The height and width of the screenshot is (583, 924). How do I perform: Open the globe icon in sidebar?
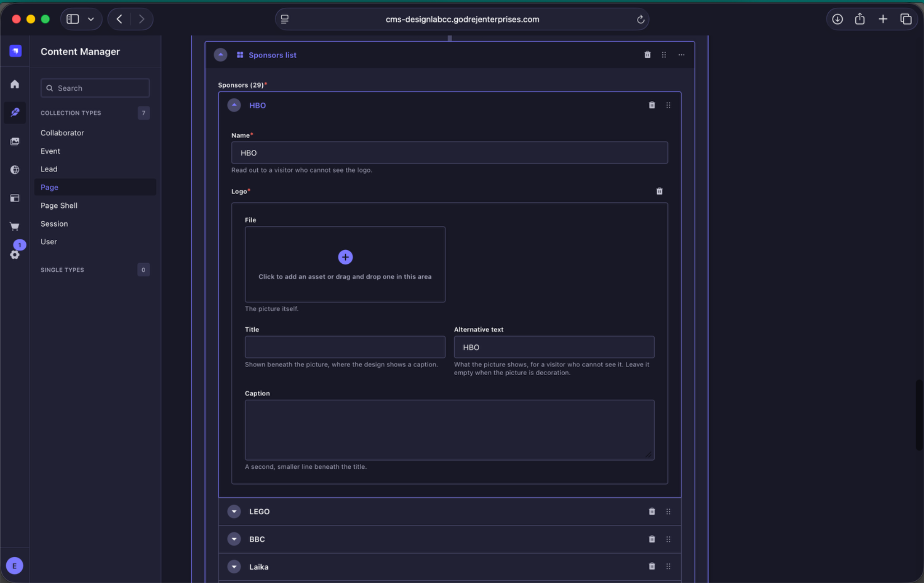pyautogui.click(x=15, y=170)
